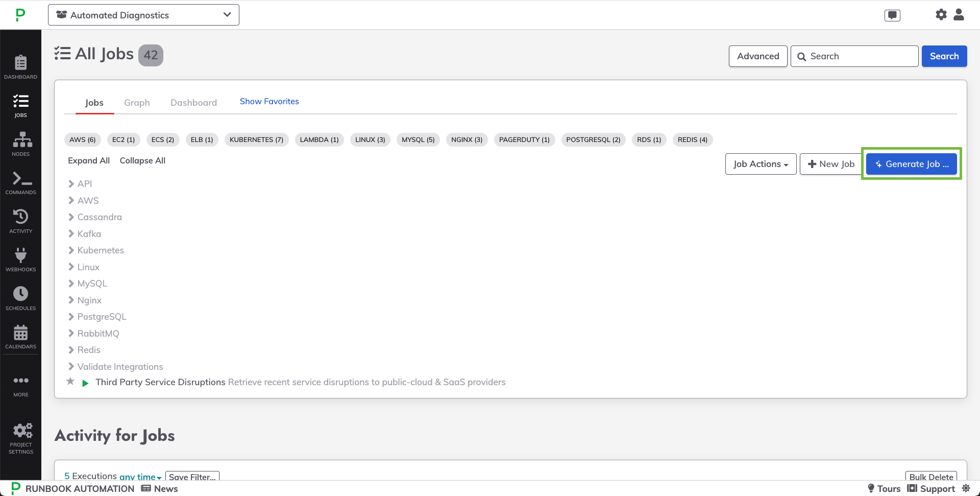Open the Job Actions dropdown
The image size is (980, 496).
pyautogui.click(x=760, y=164)
